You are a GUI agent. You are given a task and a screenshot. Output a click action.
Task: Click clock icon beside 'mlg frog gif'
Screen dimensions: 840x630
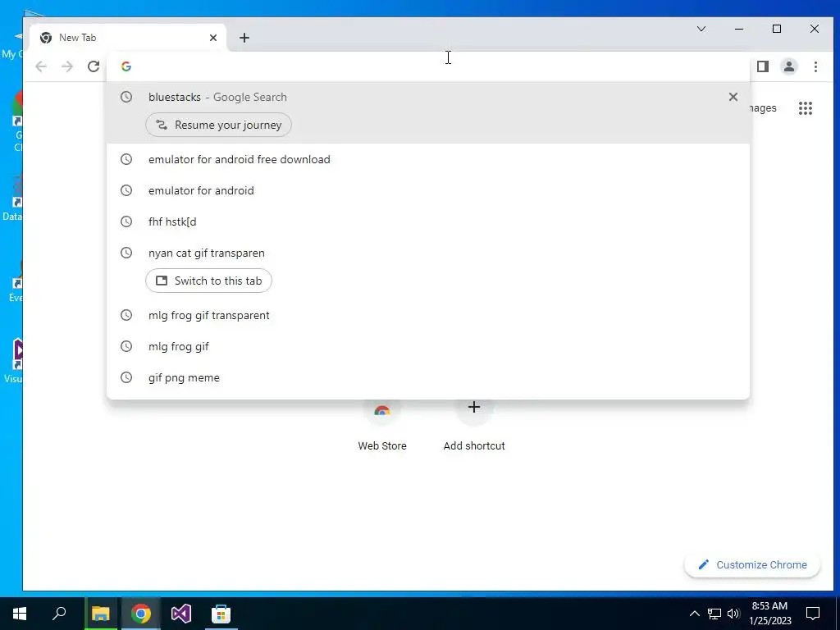126,346
